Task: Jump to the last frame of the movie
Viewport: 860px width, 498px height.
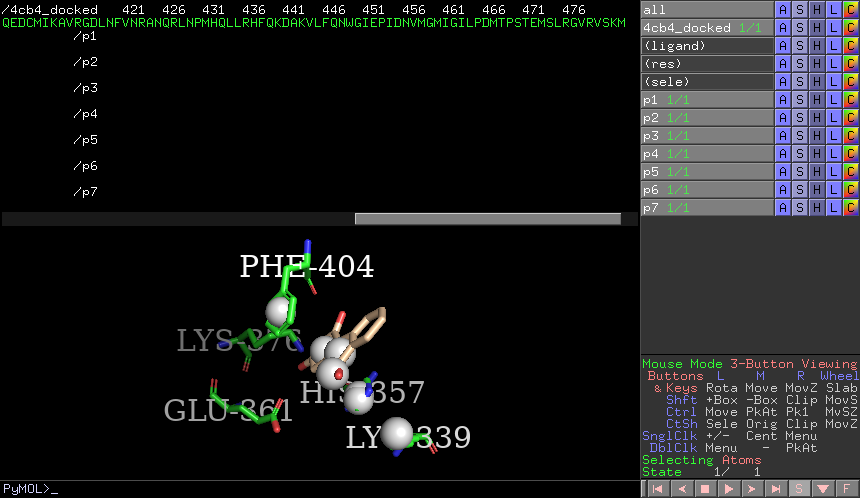Action: [x=775, y=489]
